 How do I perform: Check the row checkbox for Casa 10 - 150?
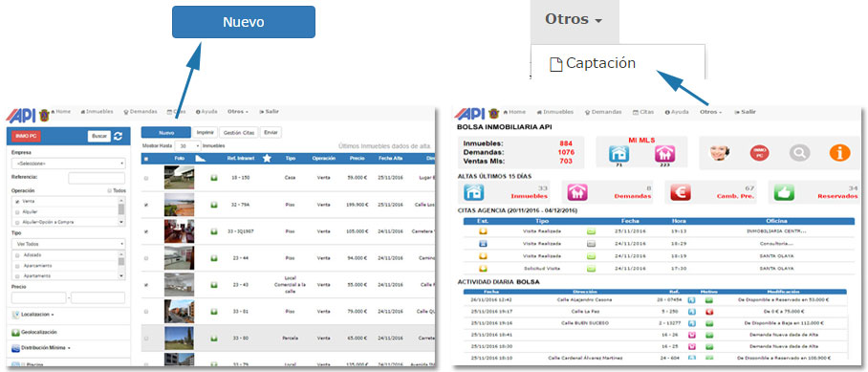146,178
